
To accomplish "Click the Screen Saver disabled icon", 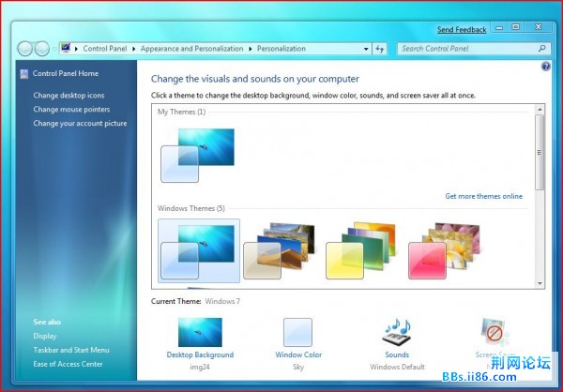I will pos(495,331).
